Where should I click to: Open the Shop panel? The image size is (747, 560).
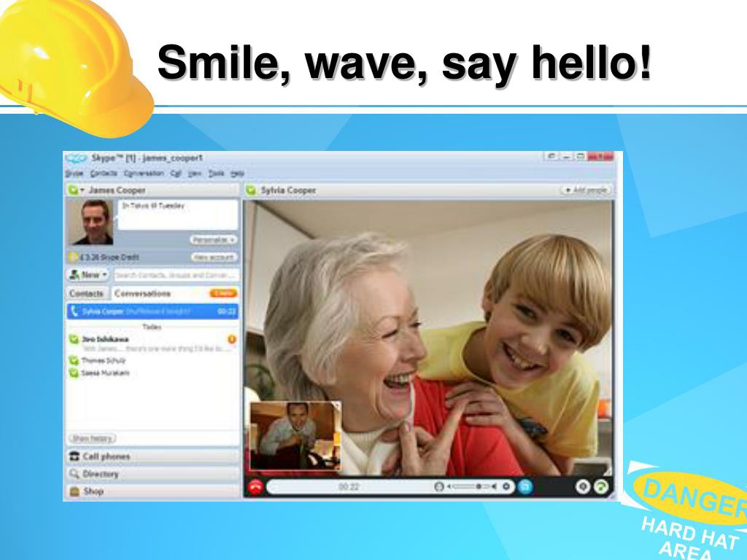coord(152,491)
